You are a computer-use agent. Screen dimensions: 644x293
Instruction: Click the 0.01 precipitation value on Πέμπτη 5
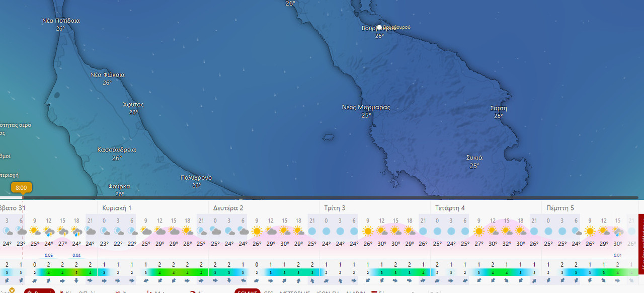tap(617, 255)
